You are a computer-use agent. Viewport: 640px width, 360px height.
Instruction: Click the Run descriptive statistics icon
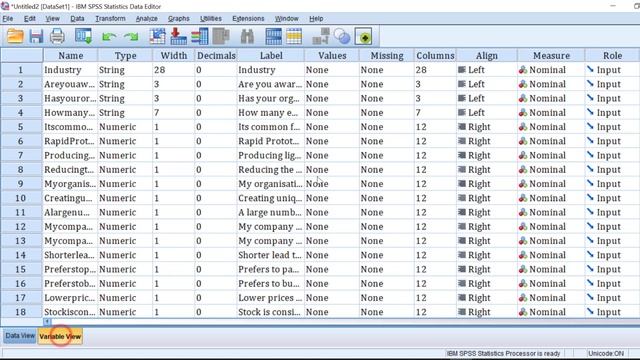[221, 36]
